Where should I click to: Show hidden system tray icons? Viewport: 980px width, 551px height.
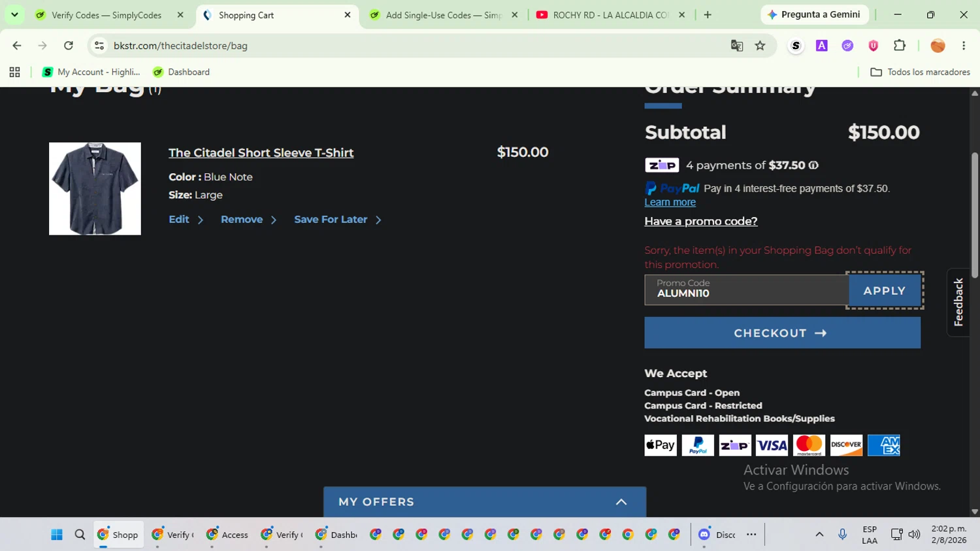coord(819,535)
